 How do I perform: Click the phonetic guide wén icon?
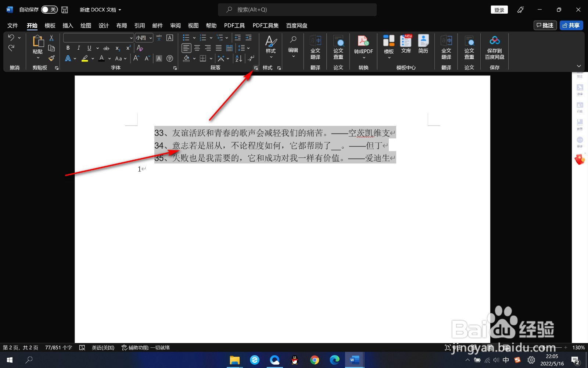pyautogui.click(x=159, y=38)
